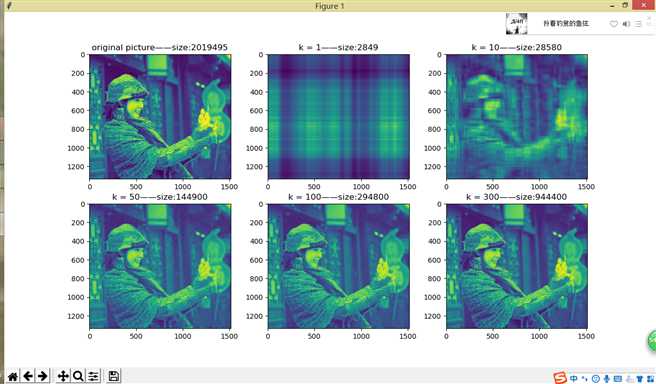Click the Figure 1 window title text
Viewport: 656px width, 384px height.
tap(329, 6)
